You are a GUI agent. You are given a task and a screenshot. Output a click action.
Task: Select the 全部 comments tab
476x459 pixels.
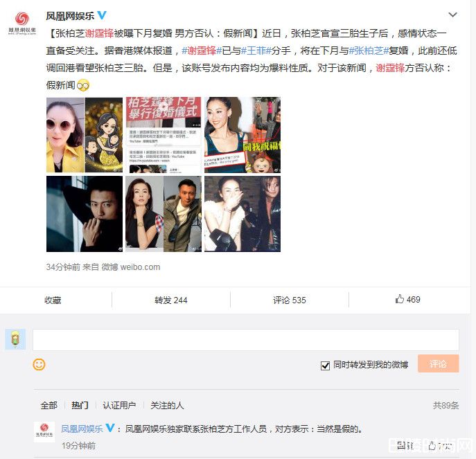(x=49, y=405)
